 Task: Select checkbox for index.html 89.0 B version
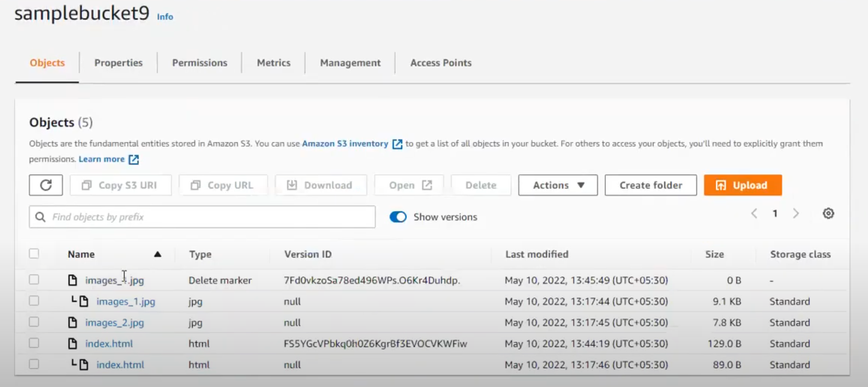coord(34,364)
